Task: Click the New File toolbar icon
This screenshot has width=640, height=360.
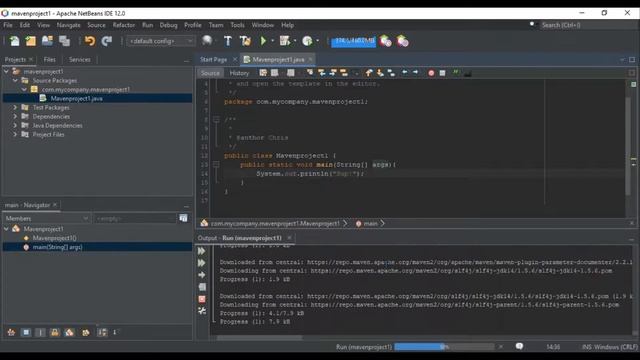Action: [x=14, y=41]
